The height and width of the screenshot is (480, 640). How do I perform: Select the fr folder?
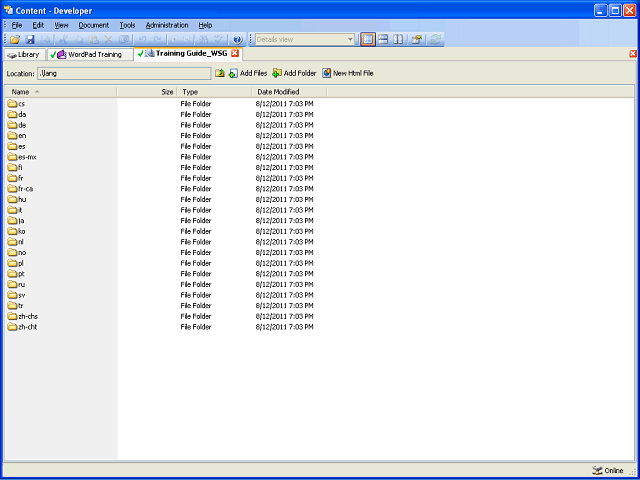[16, 178]
